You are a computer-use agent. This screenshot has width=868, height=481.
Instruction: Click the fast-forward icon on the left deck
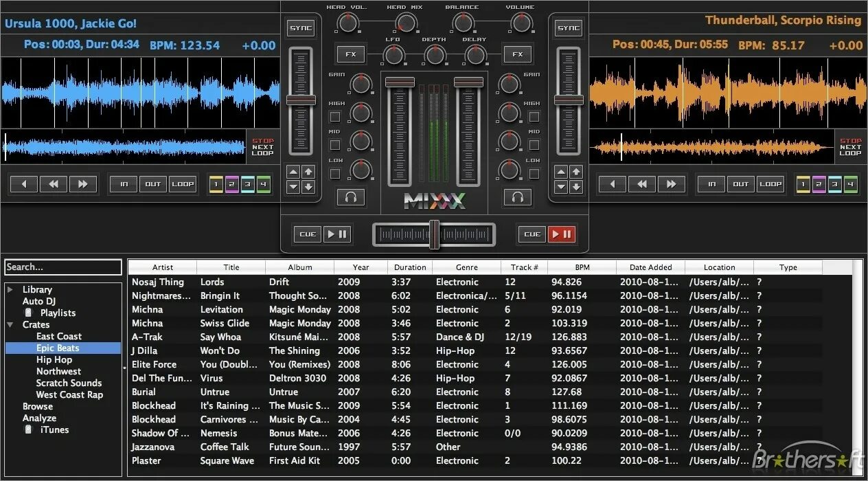83,183
